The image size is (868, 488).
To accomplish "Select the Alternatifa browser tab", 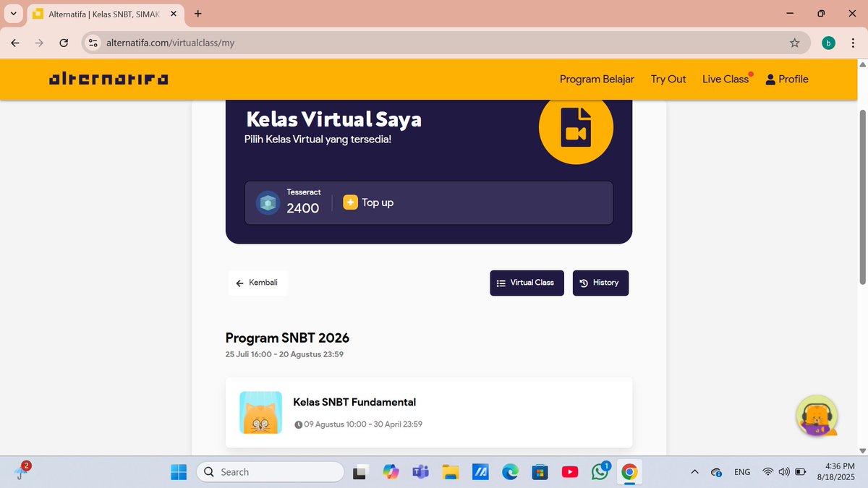I will (x=106, y=13).
